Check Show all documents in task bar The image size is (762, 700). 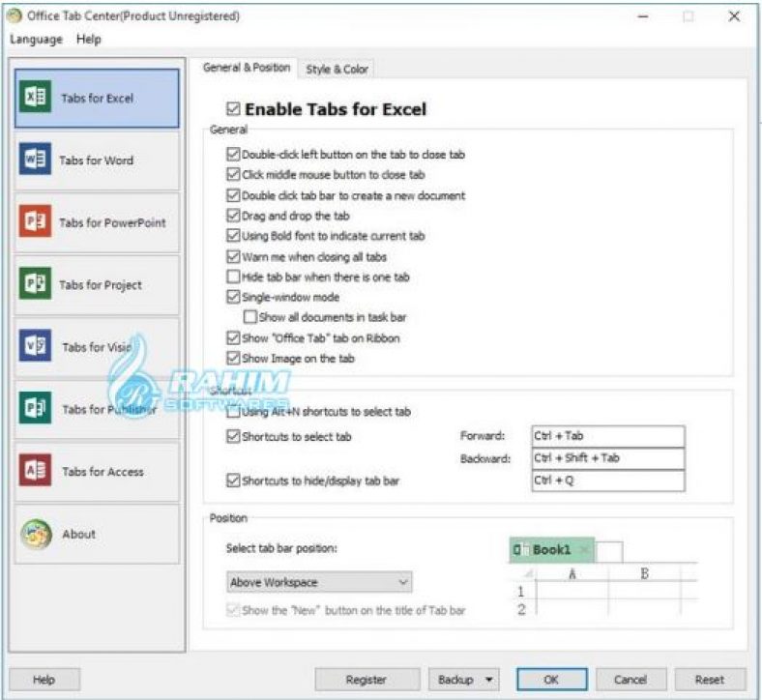249,317
